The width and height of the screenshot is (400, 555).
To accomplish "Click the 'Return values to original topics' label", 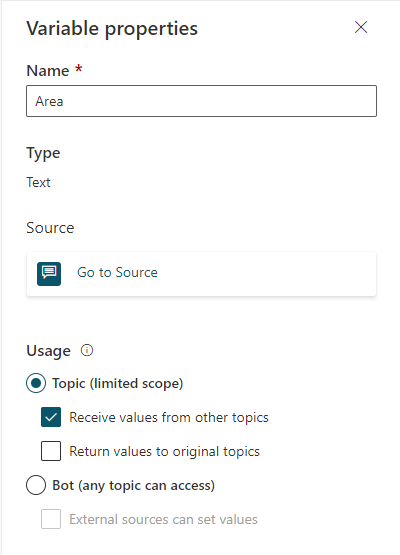I will [x=165, y=451].
